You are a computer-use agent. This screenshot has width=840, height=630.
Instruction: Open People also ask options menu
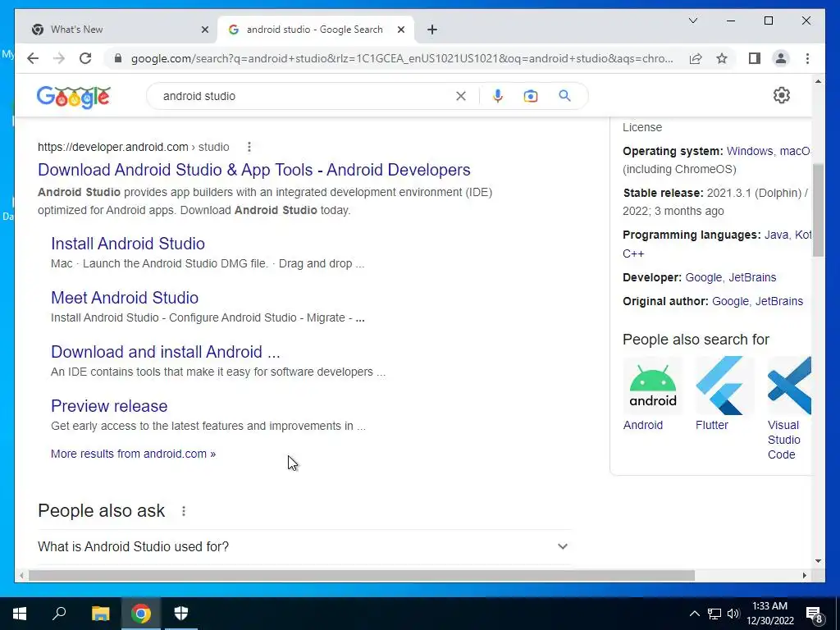click(184, 511)
